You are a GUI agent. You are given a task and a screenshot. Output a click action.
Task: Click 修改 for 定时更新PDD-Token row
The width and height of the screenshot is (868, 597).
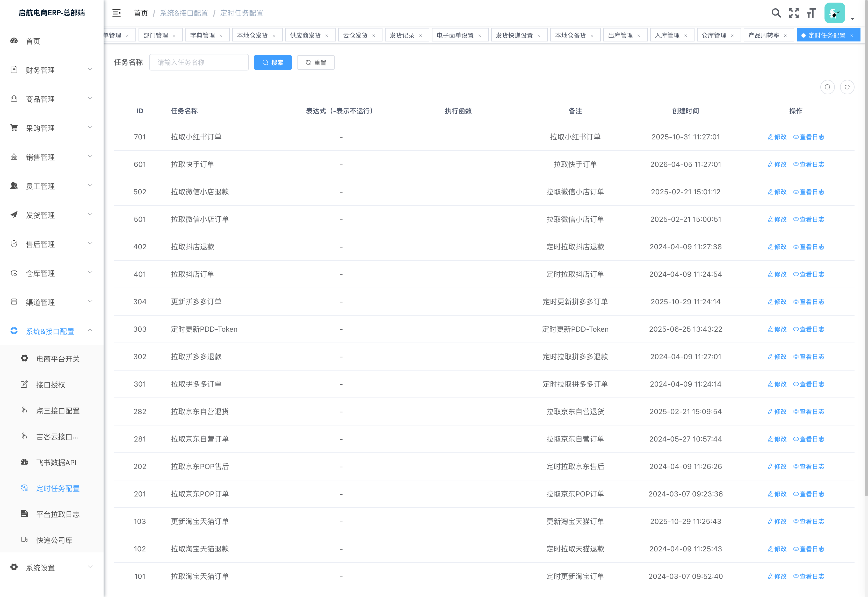click(x=777, y=329)
